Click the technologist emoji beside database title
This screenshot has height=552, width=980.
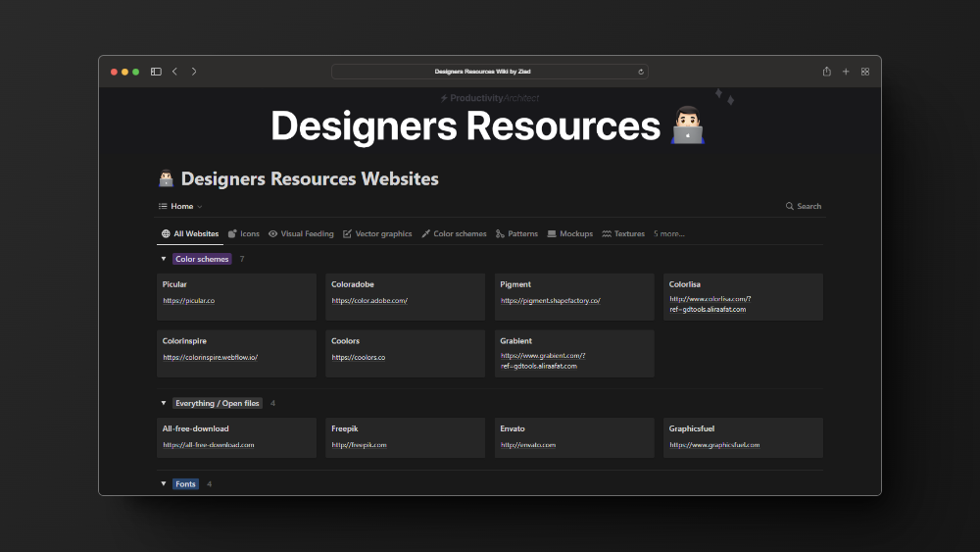(166, 178)
